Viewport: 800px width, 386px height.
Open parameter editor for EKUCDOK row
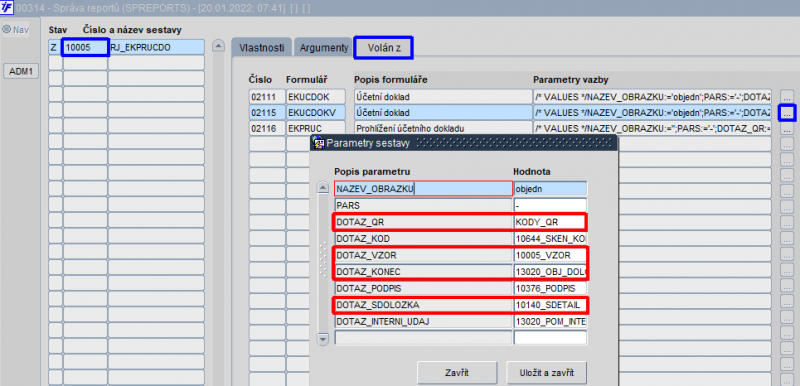[787, 97]
